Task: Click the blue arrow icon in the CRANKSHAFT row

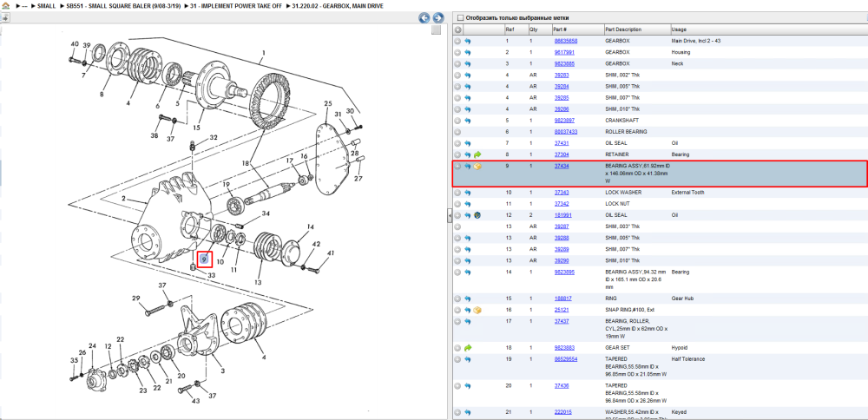Action: click(468, 121)
